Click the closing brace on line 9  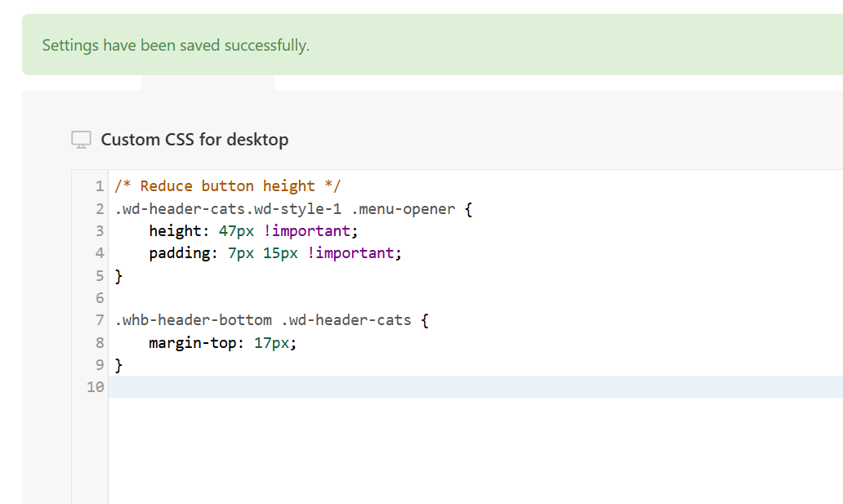(118, 365)
